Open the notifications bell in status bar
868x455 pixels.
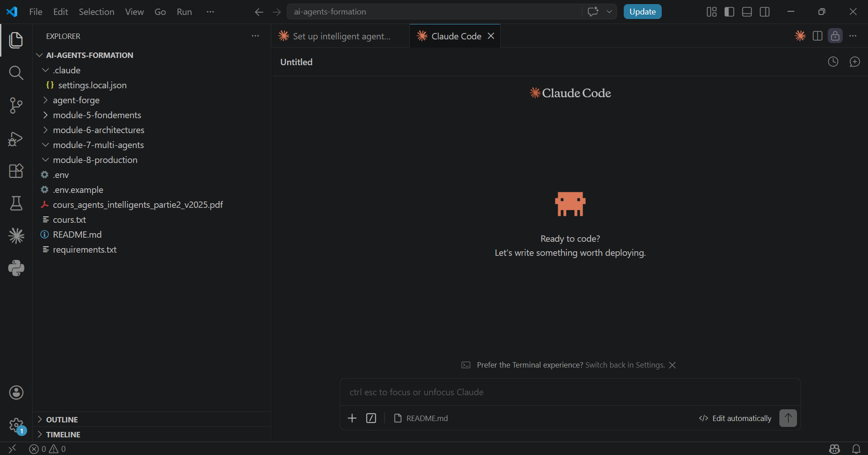856,449
